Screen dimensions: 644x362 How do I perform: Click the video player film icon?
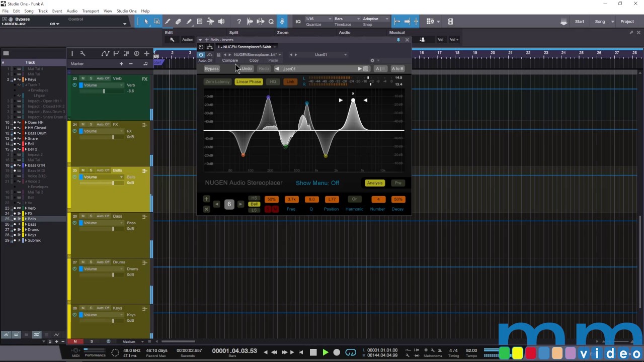click(450, 22)
